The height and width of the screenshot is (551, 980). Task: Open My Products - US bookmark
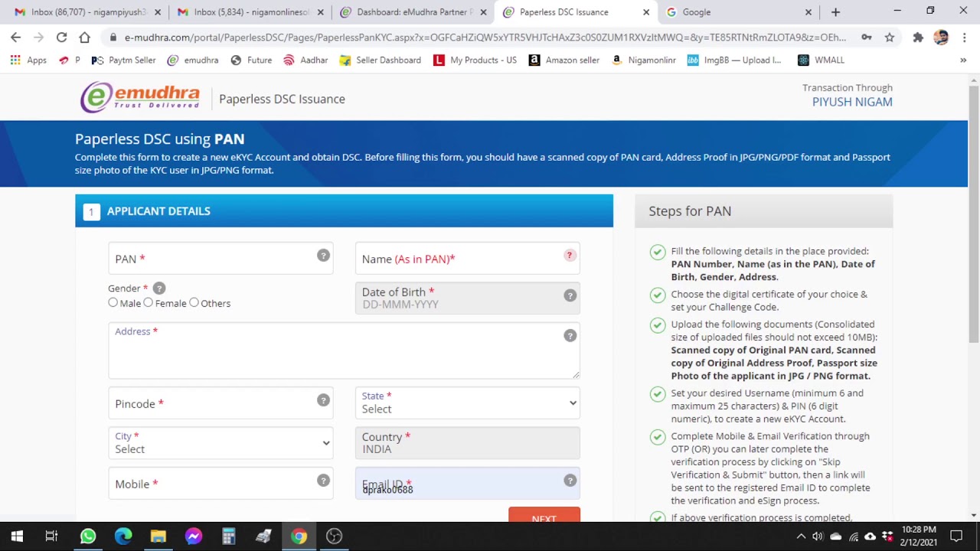click(x=475, y=60)
